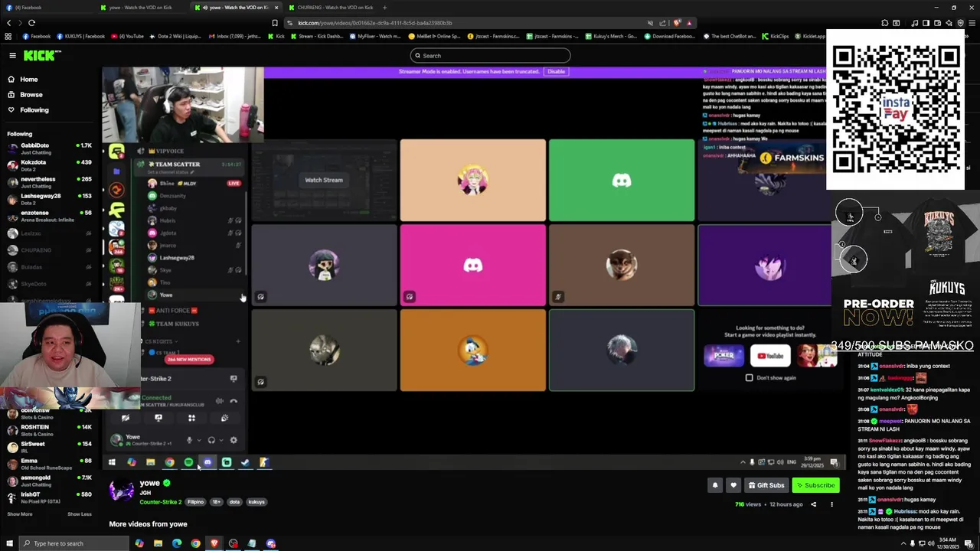
Task: Reload the current page
Action: point(31,23)
